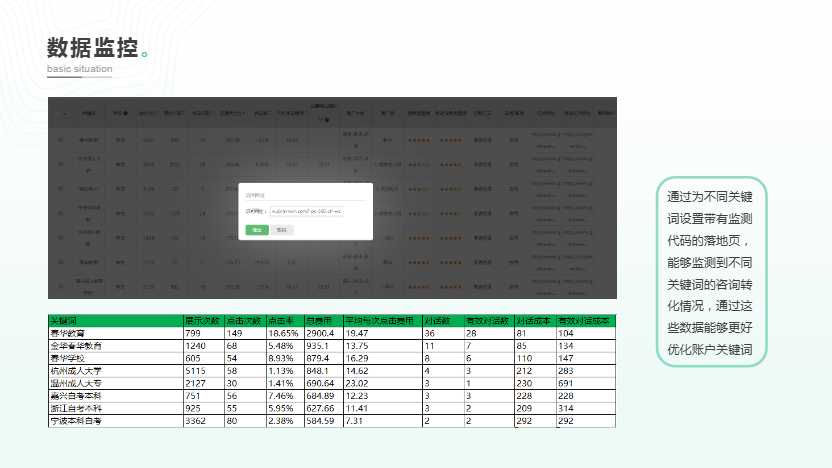Click the 展示次数 header in the green table
This screenshot has width=832, height=468.
coord(202,320)
